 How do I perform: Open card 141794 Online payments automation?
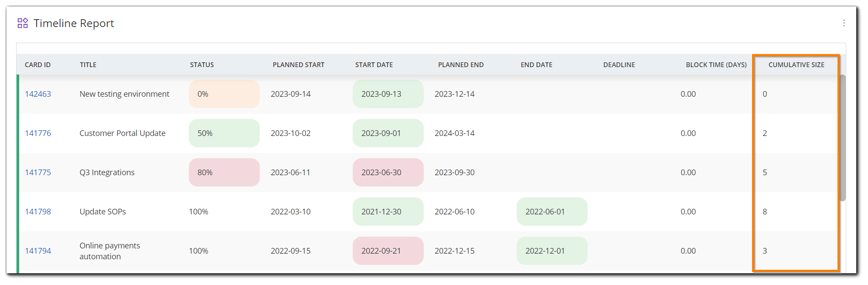pyautogui.click(x=38, y=251)
